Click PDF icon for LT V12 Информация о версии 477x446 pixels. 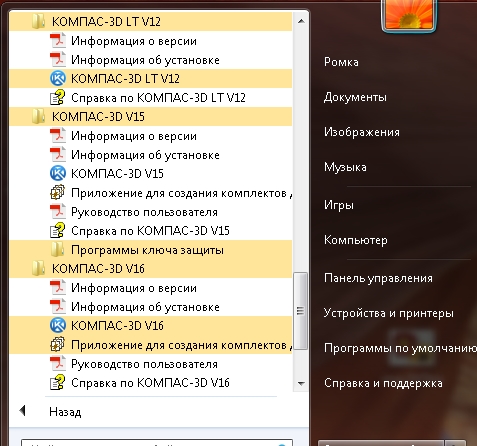[58, 41]
